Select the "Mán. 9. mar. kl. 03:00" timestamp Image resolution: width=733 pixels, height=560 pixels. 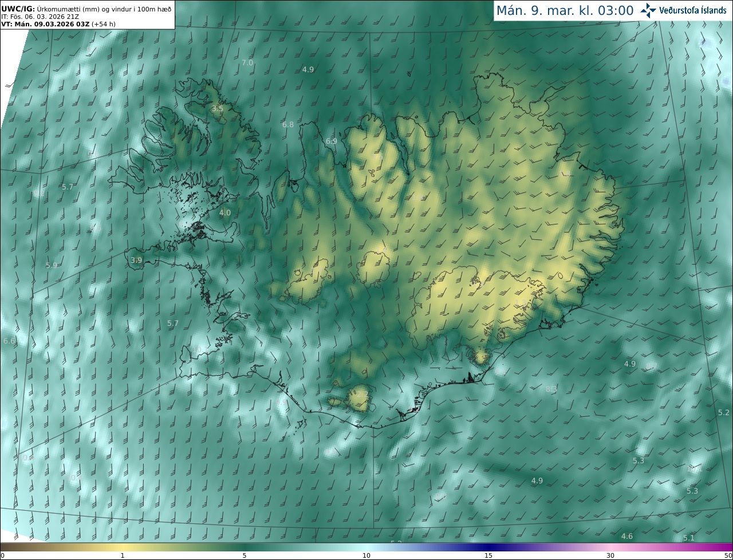pos(565,10)
